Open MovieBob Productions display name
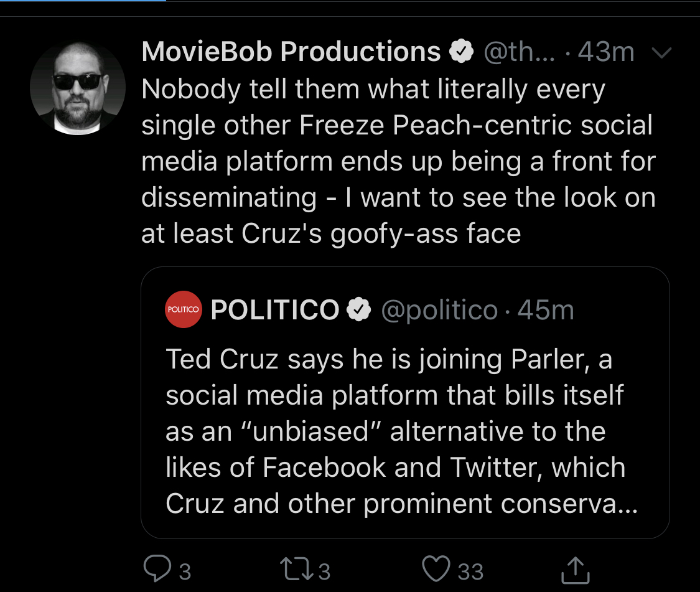 pos(291,52)
